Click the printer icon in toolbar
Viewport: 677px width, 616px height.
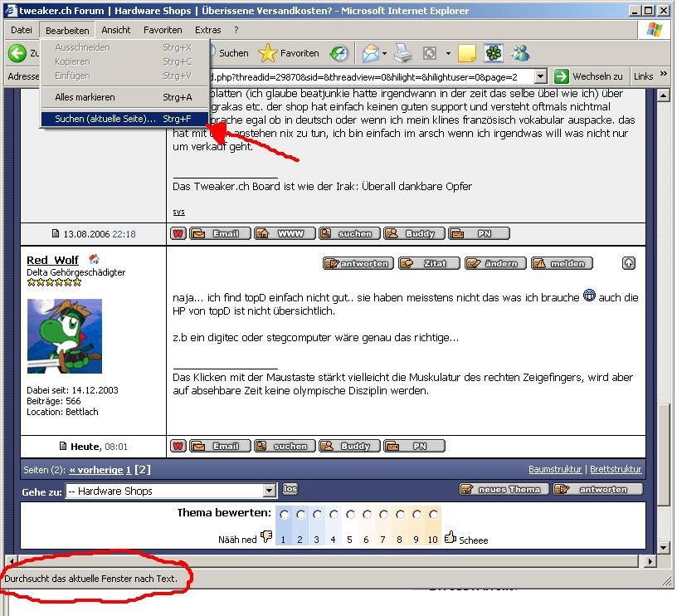pos(403,53)
